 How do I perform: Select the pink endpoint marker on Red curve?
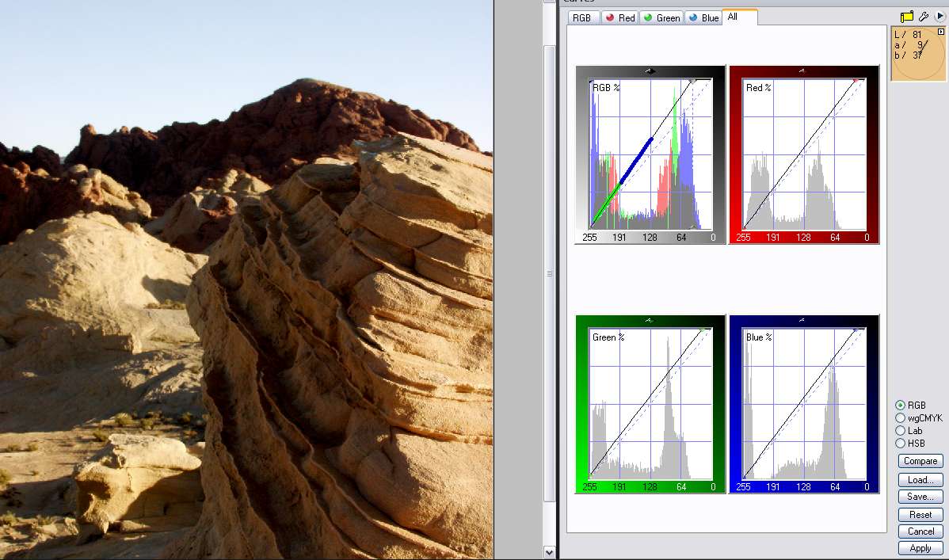point(856,80)
